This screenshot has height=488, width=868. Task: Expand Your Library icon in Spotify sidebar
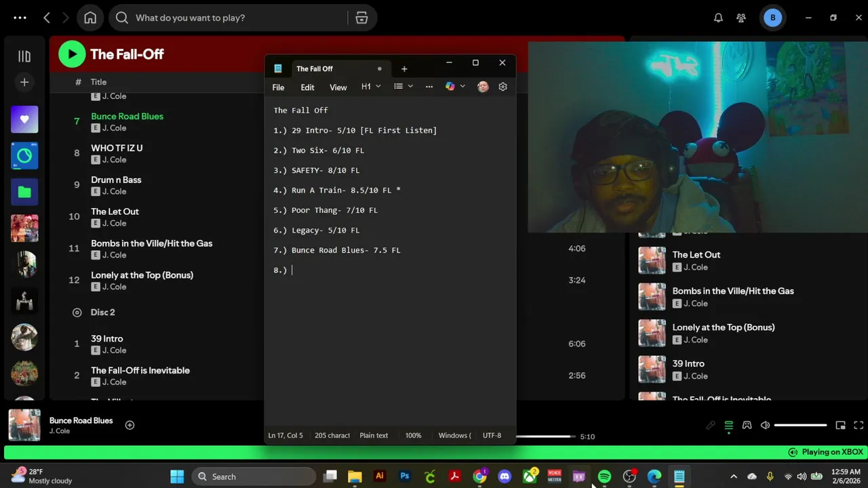pos(24,57)
